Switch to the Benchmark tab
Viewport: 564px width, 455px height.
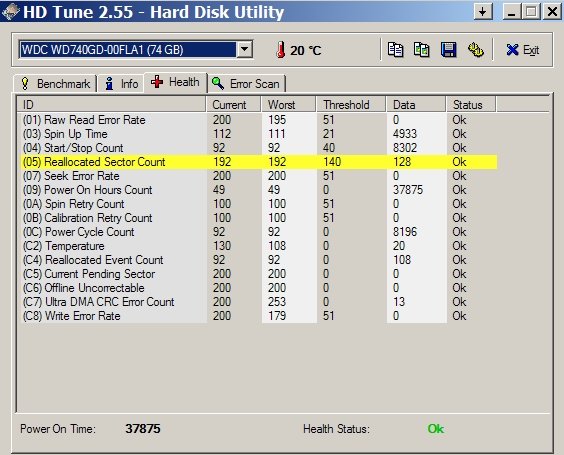pos(56,84)
